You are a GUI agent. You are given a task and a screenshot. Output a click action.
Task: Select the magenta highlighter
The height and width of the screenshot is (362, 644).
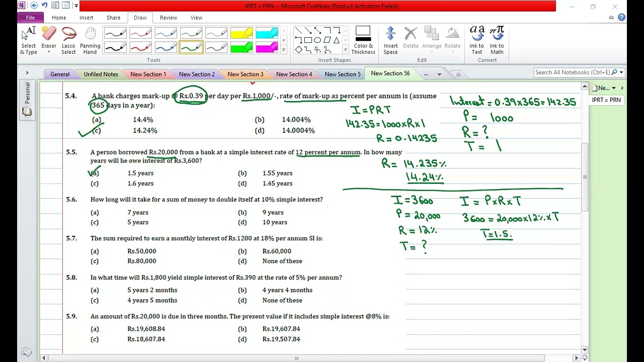click(267, 47)
